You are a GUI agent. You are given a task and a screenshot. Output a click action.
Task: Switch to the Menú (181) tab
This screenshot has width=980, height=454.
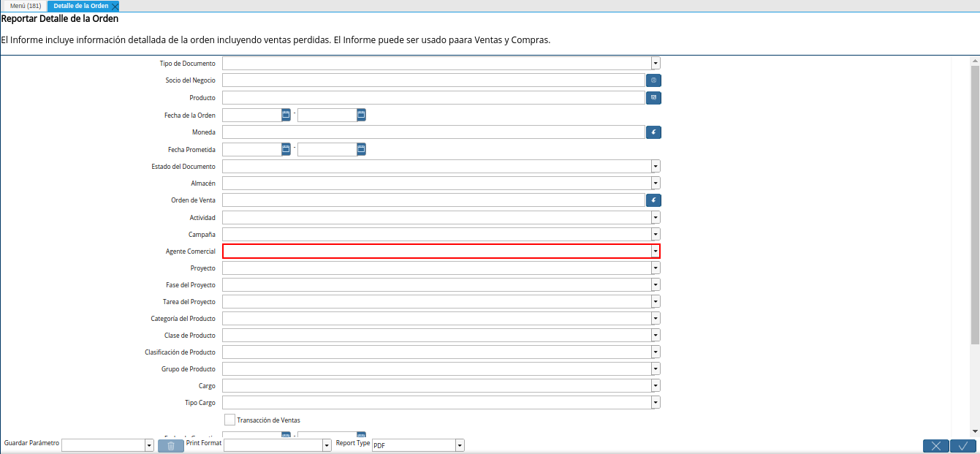(25, 6)
